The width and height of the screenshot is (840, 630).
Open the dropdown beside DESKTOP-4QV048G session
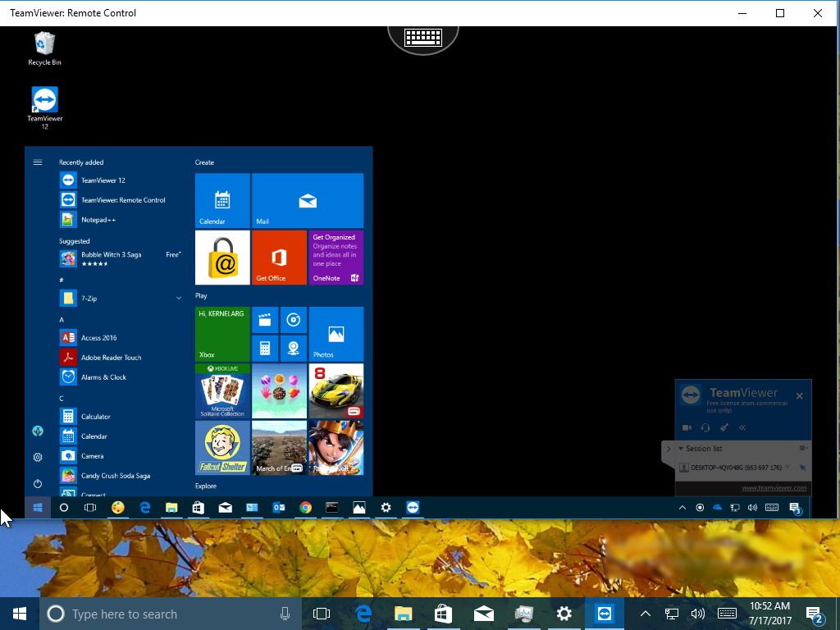pyautogui.click(x=786, y=467)
